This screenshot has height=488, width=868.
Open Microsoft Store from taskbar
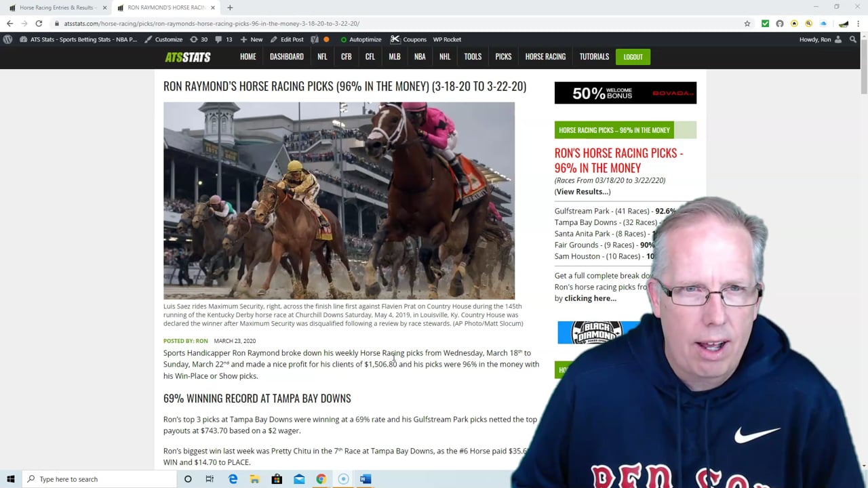coord(277,479)
